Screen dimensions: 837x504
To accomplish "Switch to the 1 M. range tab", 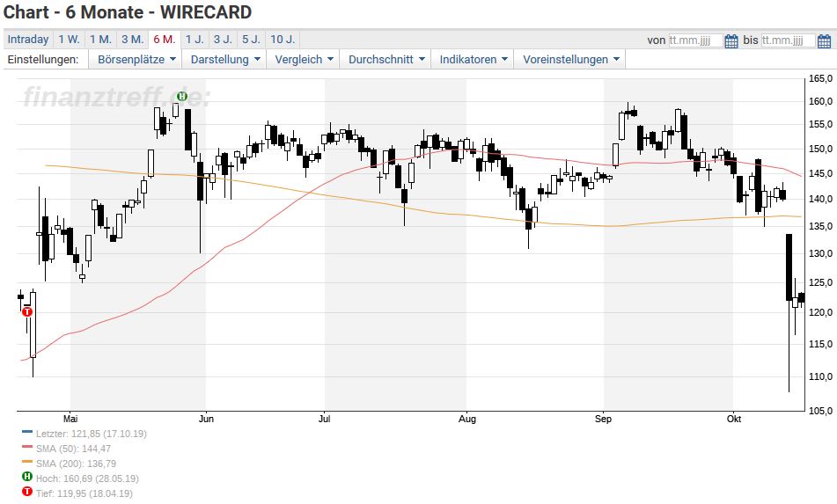I will tap(100, 40).
